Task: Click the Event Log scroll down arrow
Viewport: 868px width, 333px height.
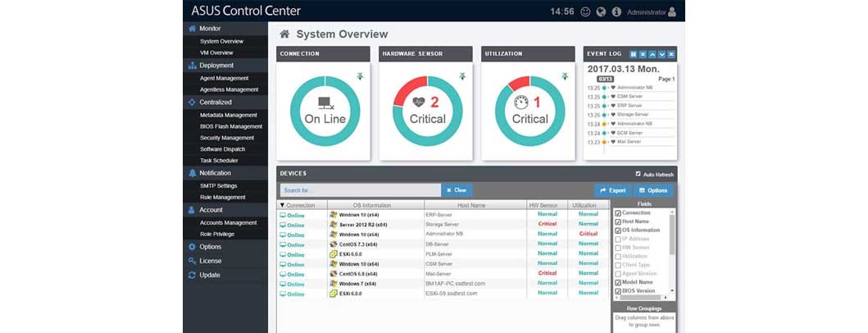Action: click(661, 54)
